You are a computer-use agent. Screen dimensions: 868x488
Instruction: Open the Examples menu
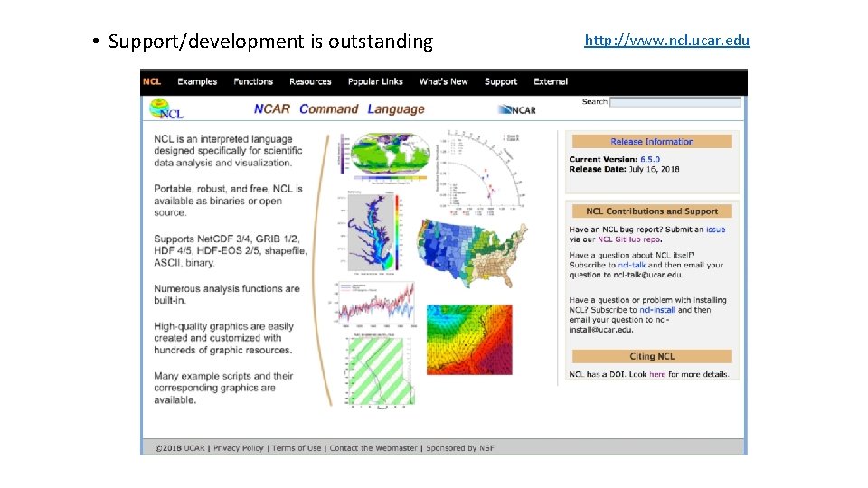tap(197, 81)
